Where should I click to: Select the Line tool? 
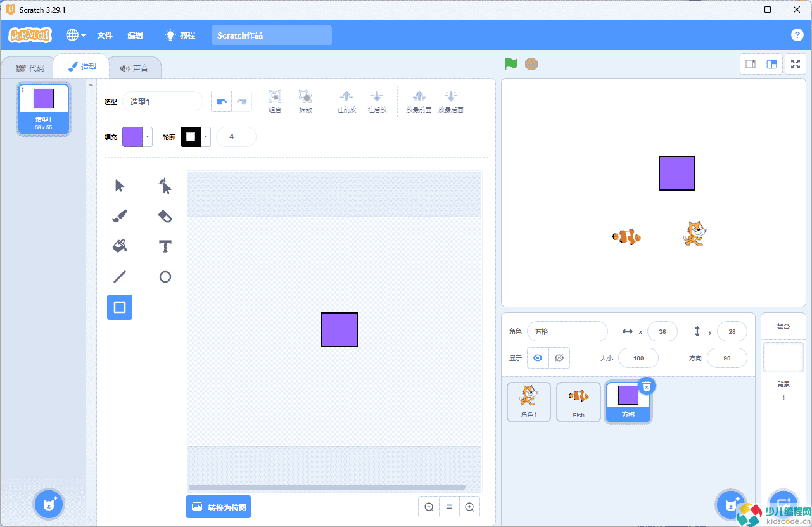click(120, 277)
